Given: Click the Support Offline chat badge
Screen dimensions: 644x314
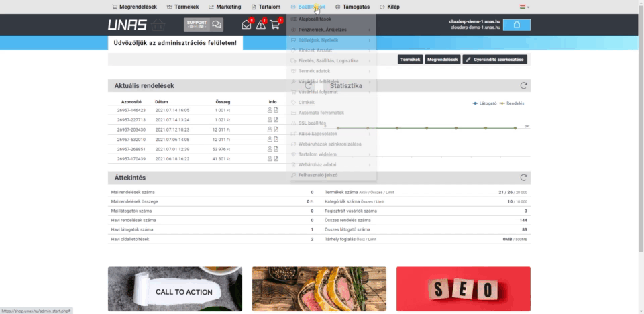Looking at the screenshot, I should click(204, 25).
